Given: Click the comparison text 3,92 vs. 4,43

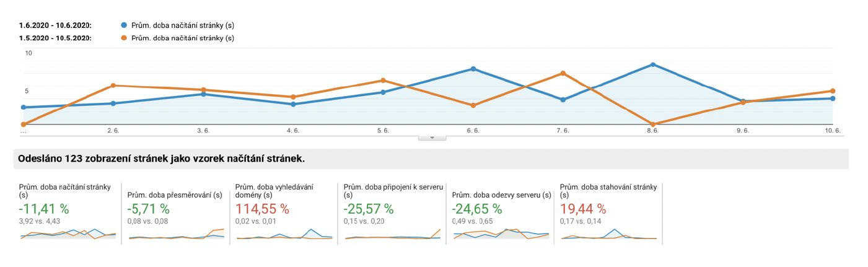Looking at the screenshot, I should pyautogui.click(x=40, y=221).
